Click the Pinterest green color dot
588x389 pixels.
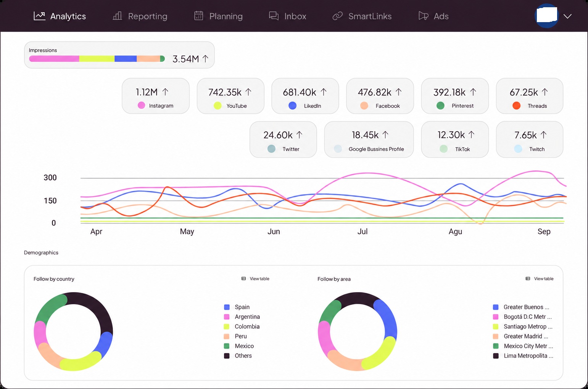[440, 106]
